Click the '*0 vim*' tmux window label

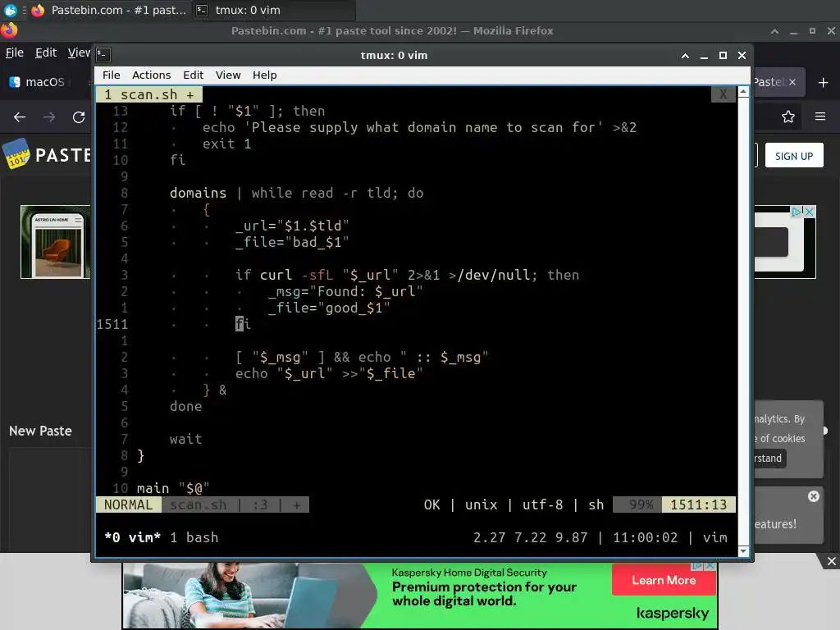(132, 538)
